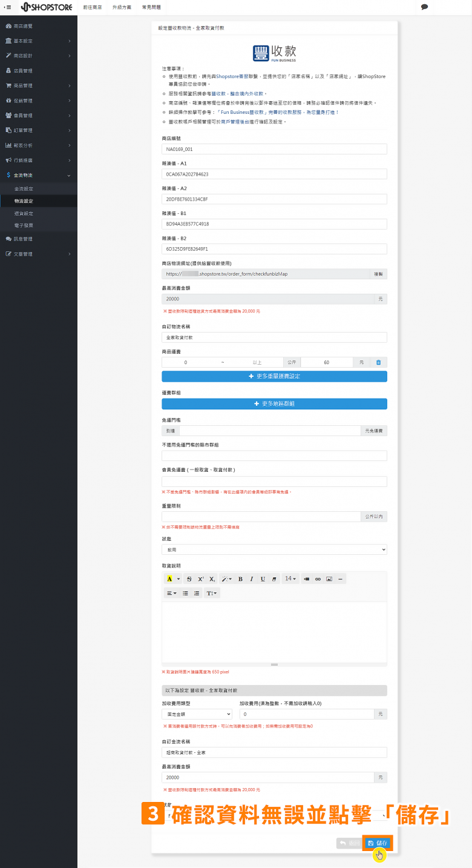Click the ShopStore logo

pyautogui.click(x=47, y=7)
